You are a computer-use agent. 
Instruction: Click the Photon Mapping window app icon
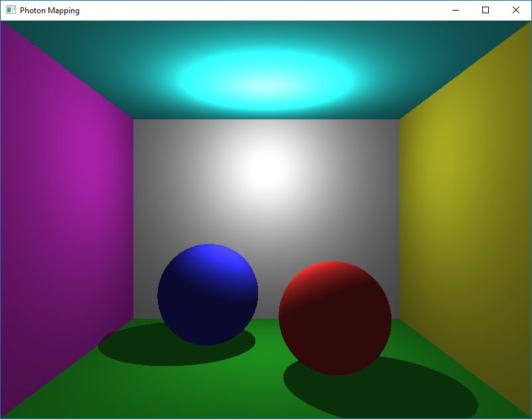11,10
